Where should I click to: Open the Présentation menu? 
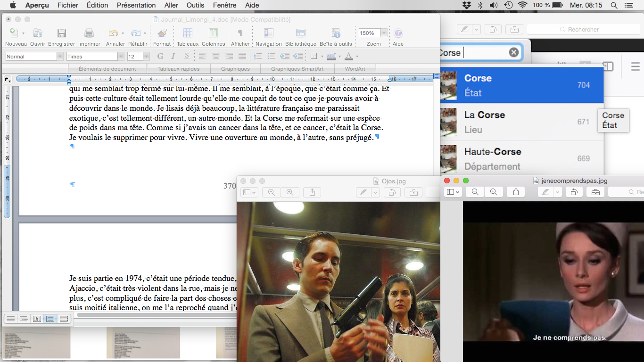pos(136,5)
